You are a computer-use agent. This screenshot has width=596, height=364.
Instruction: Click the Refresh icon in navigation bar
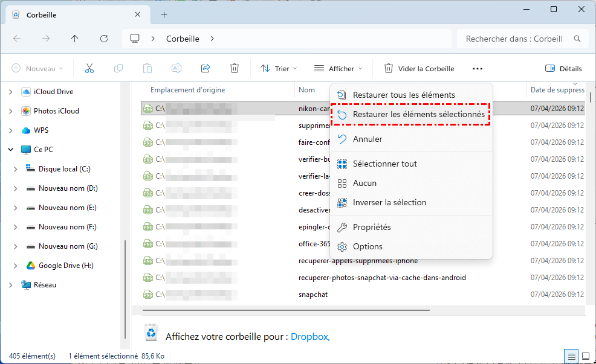point(104,39)
